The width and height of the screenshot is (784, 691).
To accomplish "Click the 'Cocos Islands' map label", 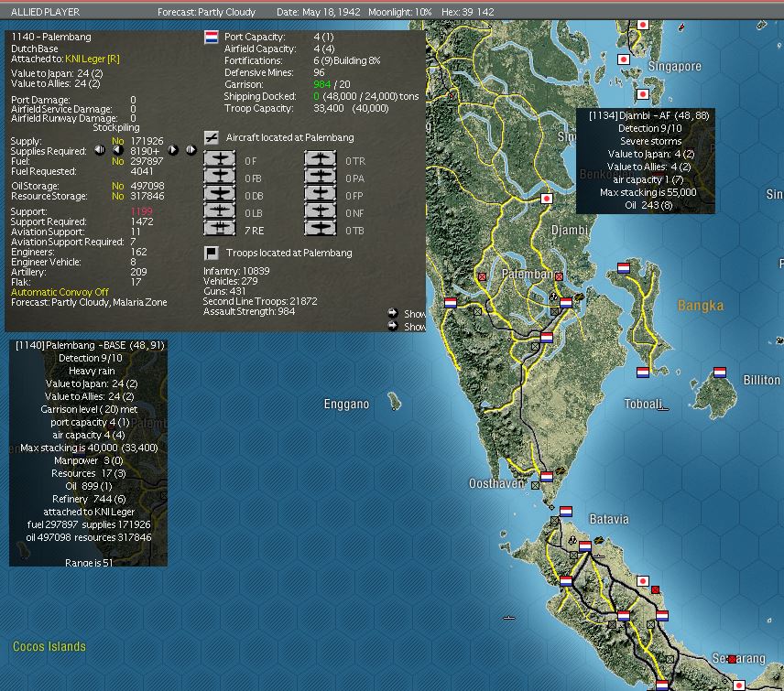I will 49,646.
